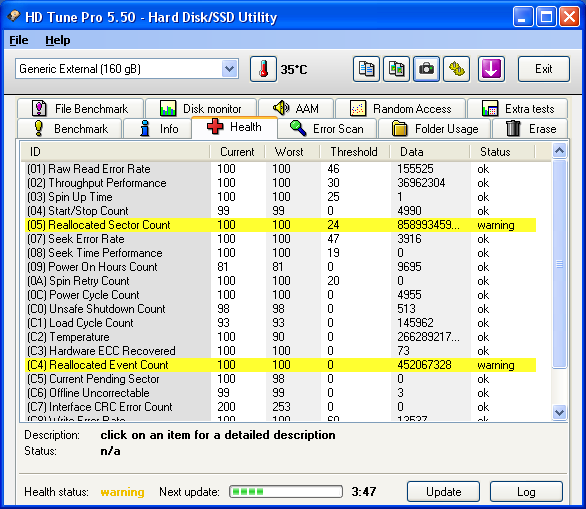The image size is (586, 509).
Task: Click the Current column header
Action: click(x=237, y=152)
